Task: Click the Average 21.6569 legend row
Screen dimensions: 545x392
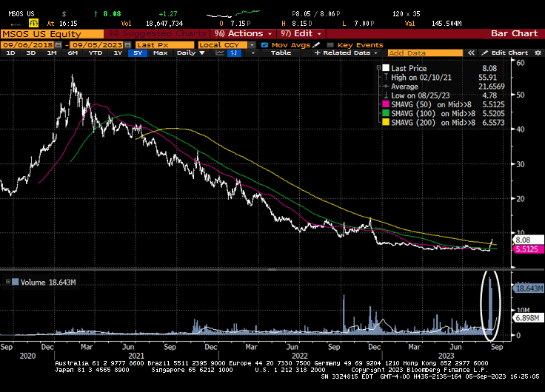Action: (x=443, y=86)
